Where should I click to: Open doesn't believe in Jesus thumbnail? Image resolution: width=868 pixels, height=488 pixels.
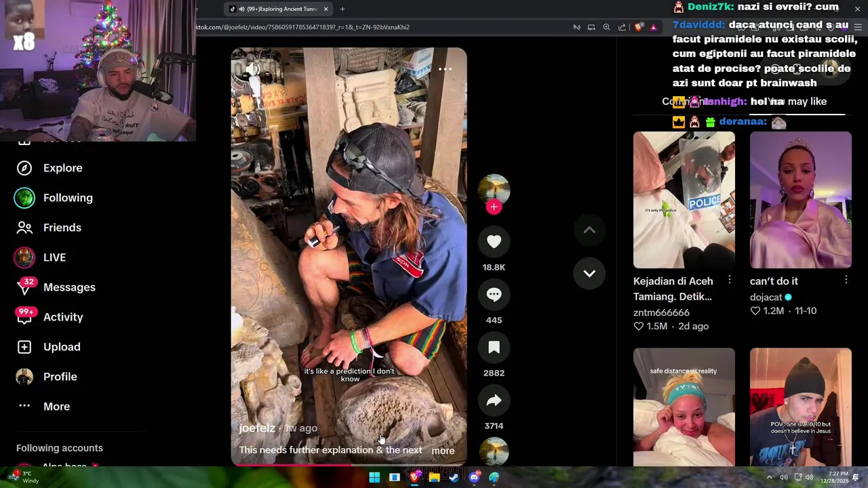(801, 407)
